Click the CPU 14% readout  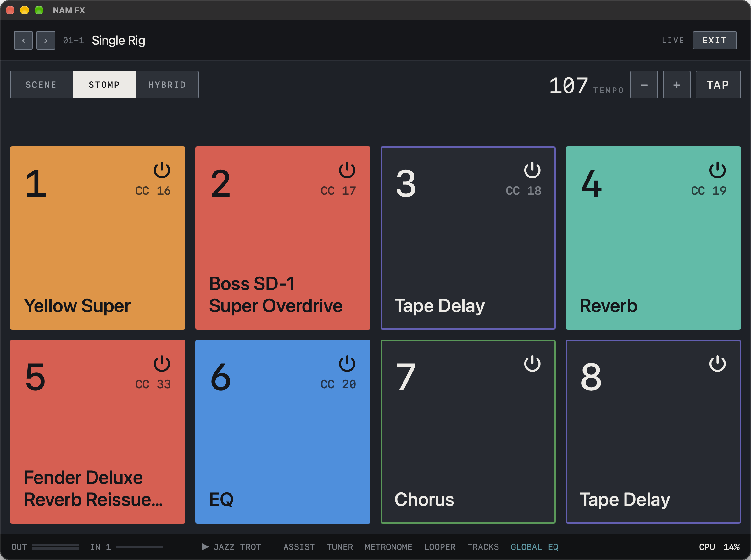[719, 547]
